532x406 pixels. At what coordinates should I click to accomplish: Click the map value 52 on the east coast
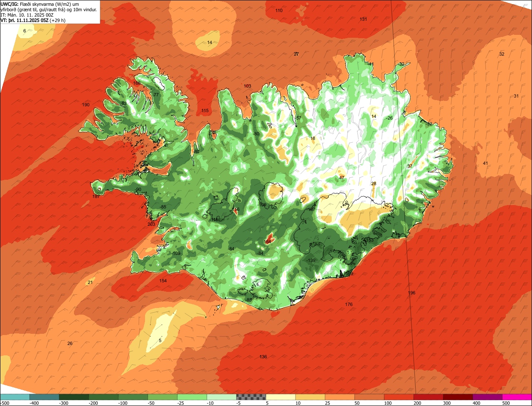point(430,124)
